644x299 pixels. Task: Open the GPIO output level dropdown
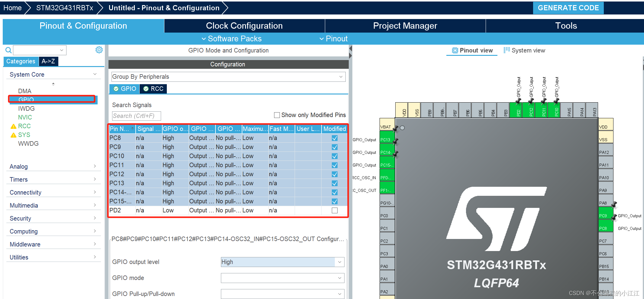click(283, 262)
